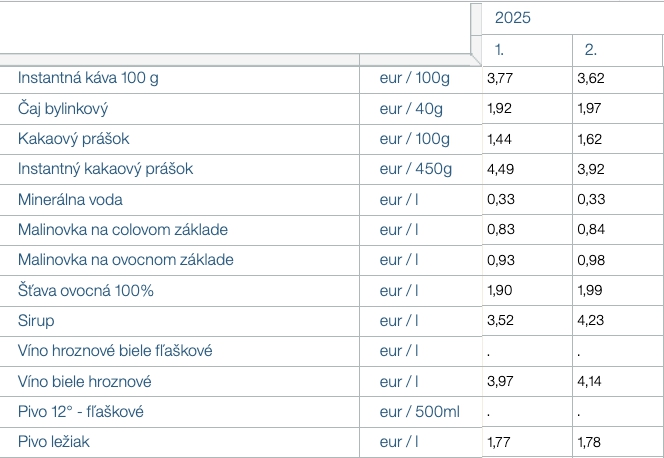The image size is (664, 458).
Task: Click the Kakaový prášok row label
Action: click(x=74, y=138)
